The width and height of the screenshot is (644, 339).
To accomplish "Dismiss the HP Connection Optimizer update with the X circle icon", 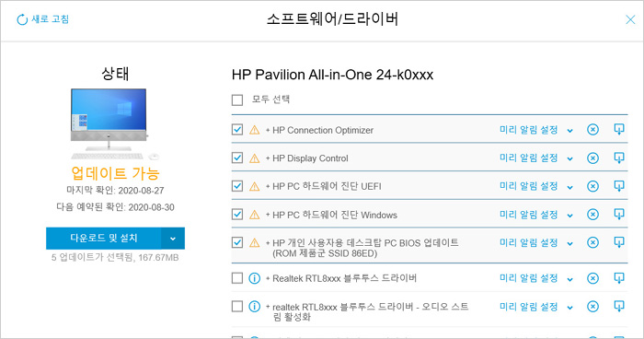I will (x=592, y=130).
